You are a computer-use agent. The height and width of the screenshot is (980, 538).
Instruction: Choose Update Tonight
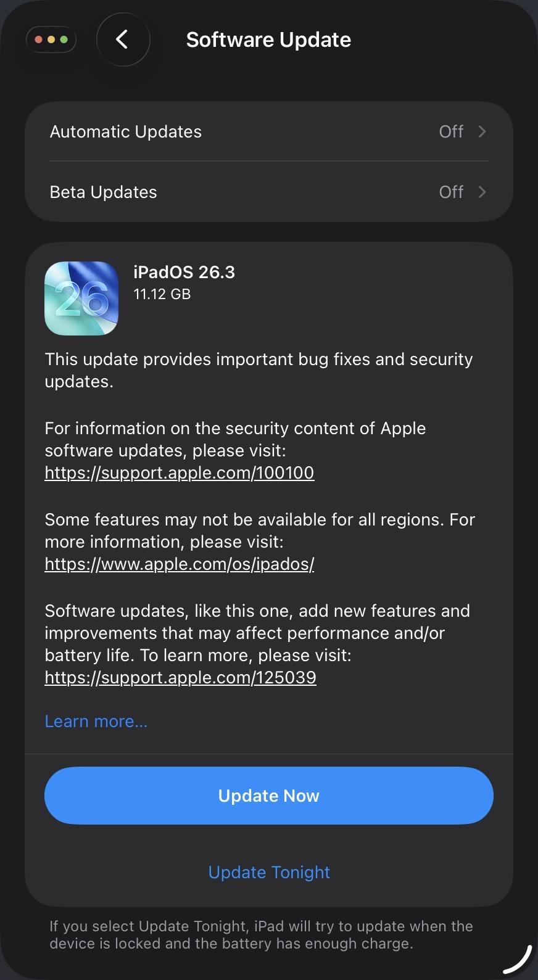[269, 872]
